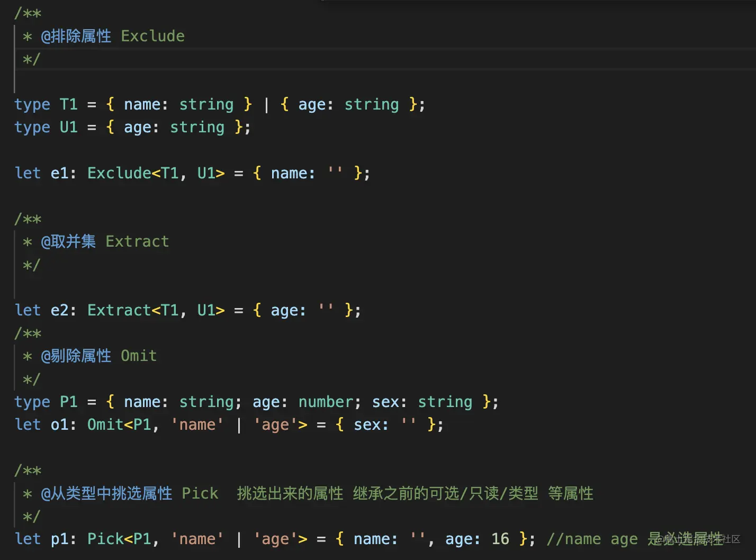
Task: Click 'Extract' in the e2 type annotation
Action: 120,310
